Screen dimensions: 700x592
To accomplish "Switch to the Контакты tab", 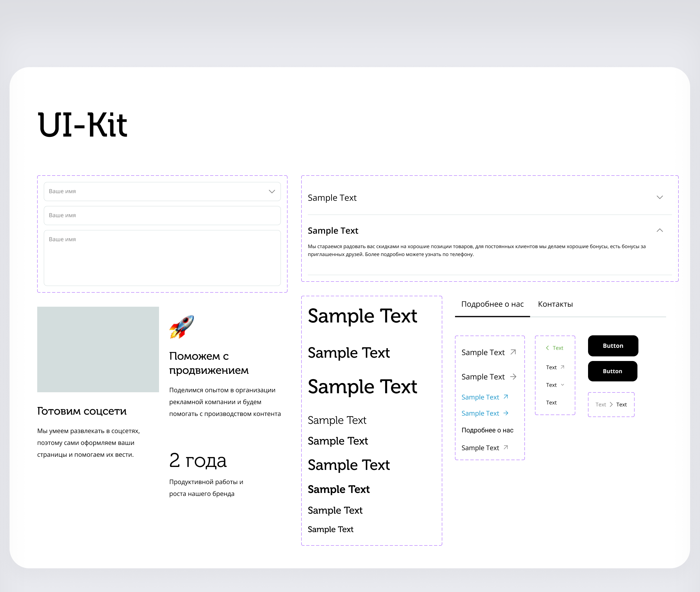I will click(555, 304).
